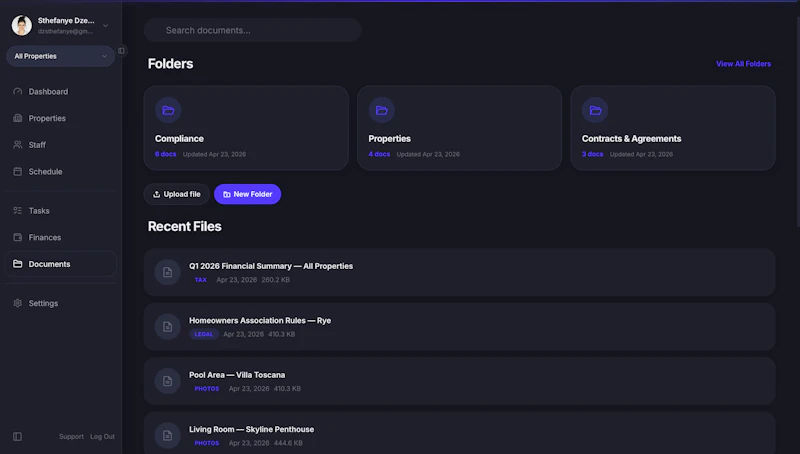The image size is (800, 454).
Task: Click the LEGAL tag badge
Action: [x=204, y=334]
